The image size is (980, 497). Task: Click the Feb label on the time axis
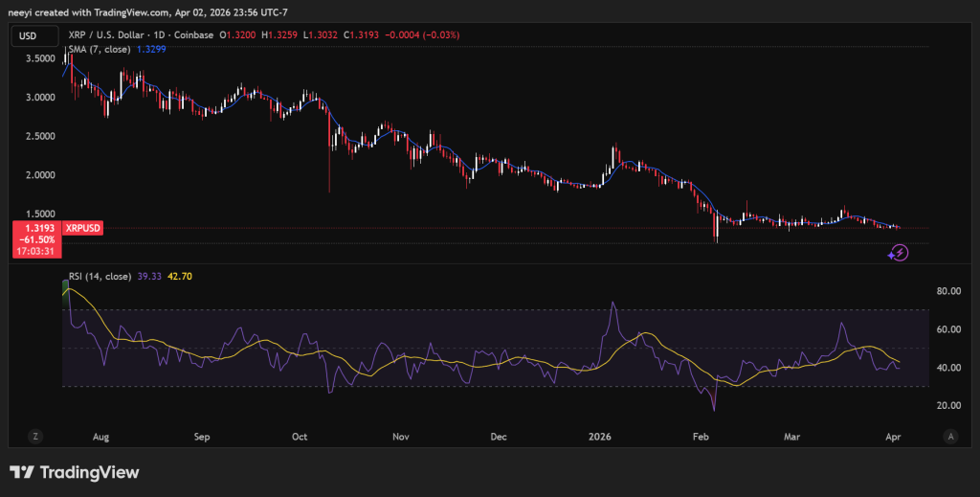point(702,436)
